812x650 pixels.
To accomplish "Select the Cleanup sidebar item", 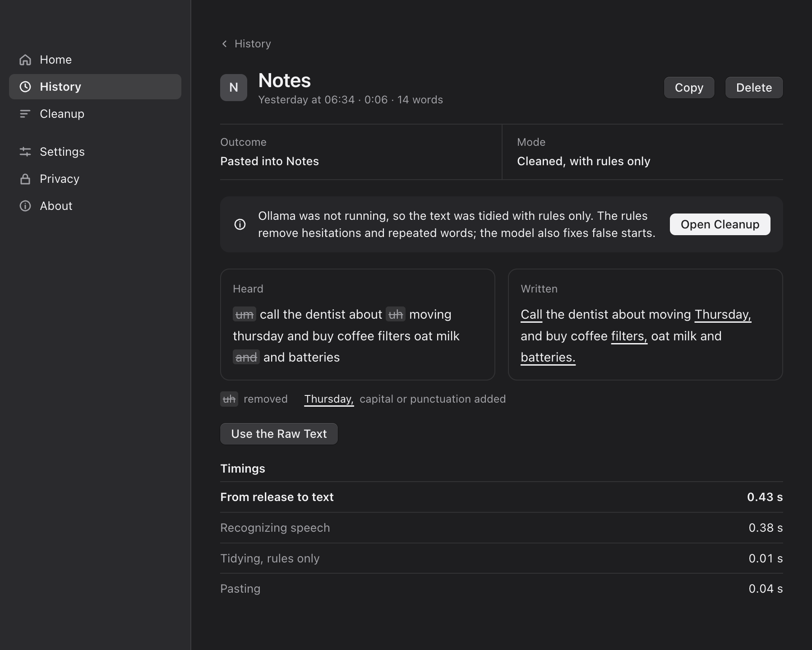I will coord(95,114).
